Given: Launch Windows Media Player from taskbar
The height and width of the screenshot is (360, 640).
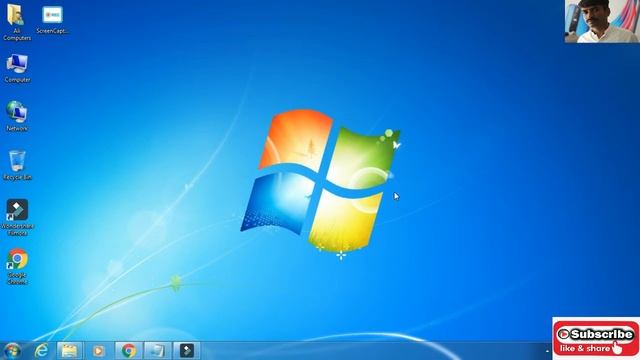Looking at the screenshot, I should (98, 351).
